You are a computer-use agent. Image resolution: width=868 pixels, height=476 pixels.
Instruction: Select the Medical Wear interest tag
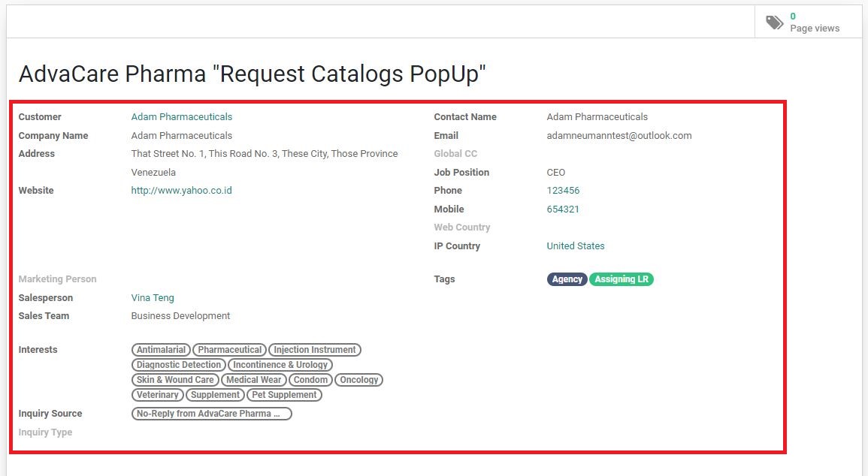tap(253, 380)
